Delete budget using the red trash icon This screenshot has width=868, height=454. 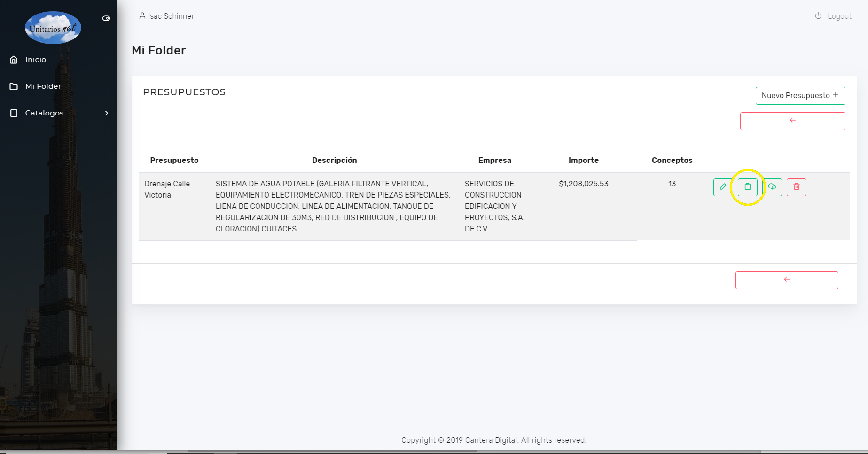point(797,187)
